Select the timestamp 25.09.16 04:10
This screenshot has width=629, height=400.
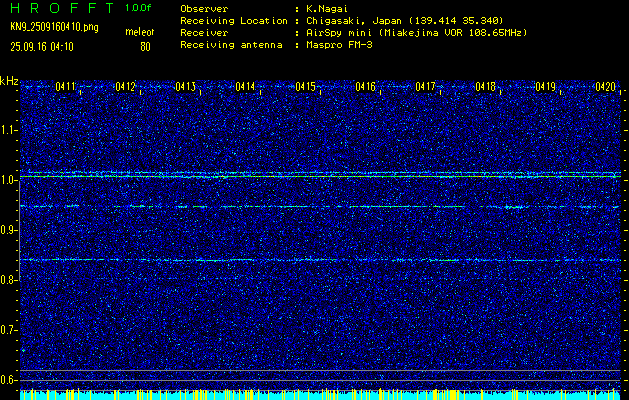[x=42, y=47]
